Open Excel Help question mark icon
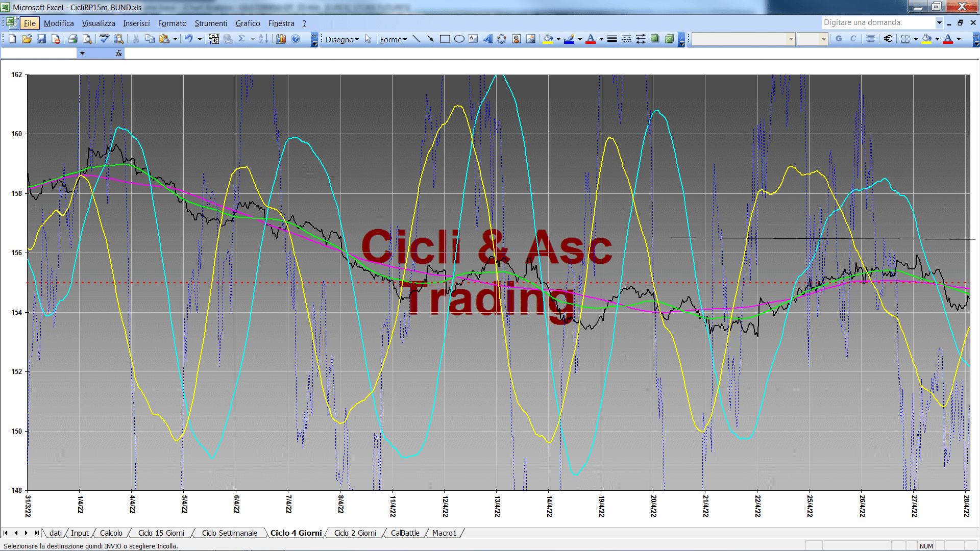980x551 pixels. pyautogui.click(x=296, y=39)
